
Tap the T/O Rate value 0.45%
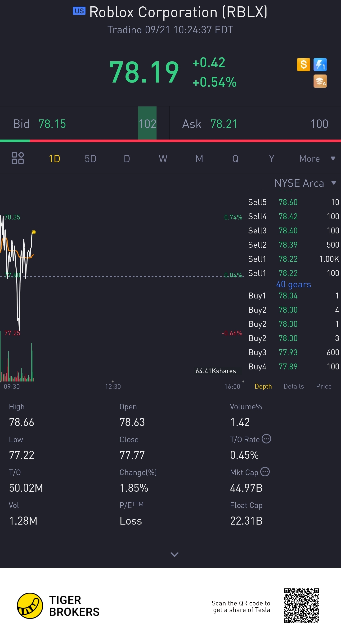tap(244, 455)
